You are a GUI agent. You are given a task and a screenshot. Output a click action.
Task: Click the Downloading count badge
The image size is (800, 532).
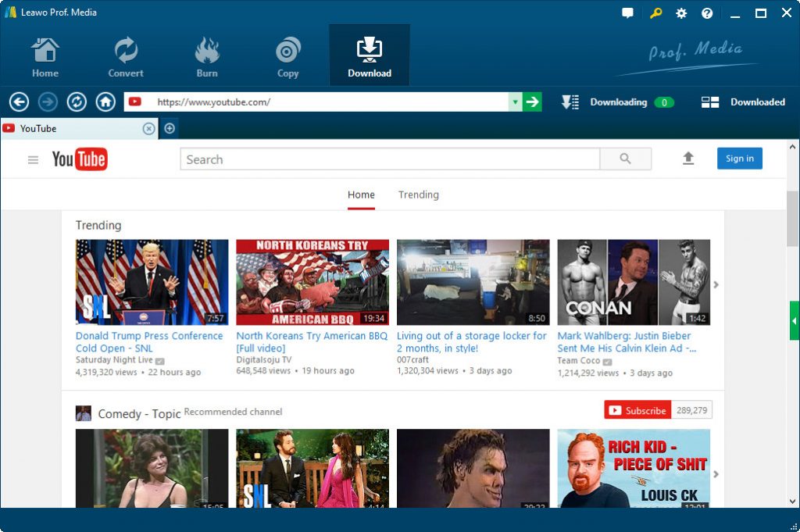(664, 102)
